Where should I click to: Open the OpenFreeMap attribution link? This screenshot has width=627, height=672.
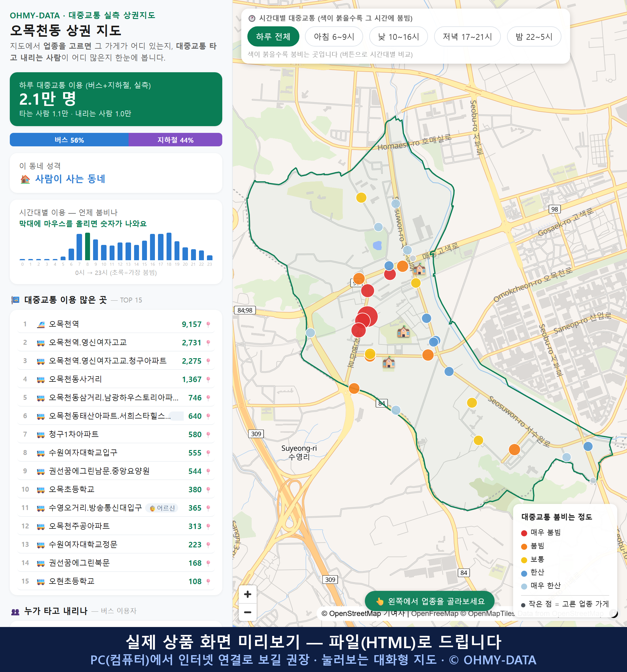point(435,614)
